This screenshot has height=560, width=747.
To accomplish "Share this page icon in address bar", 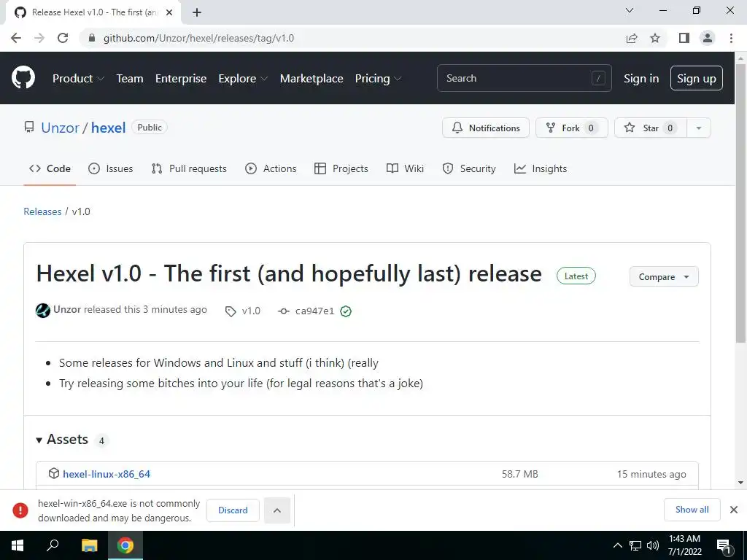I will click(632, 38).
